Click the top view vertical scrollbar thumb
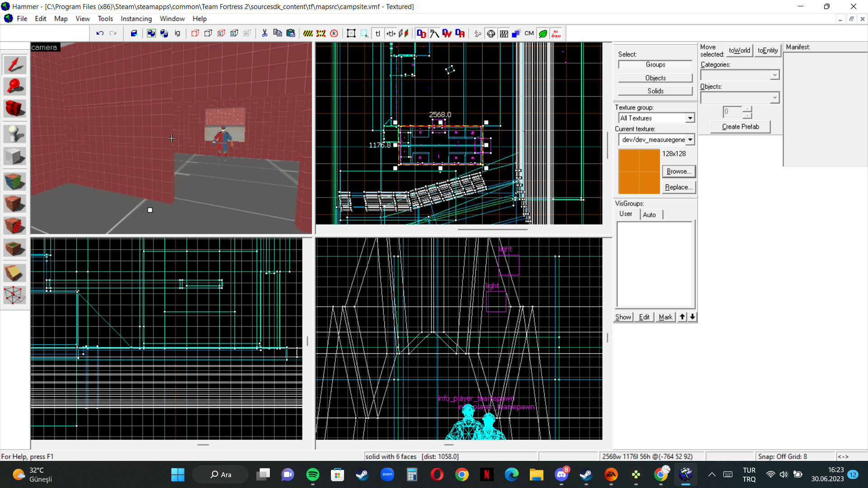The image size is (868, 488). (x=607, y=145)
